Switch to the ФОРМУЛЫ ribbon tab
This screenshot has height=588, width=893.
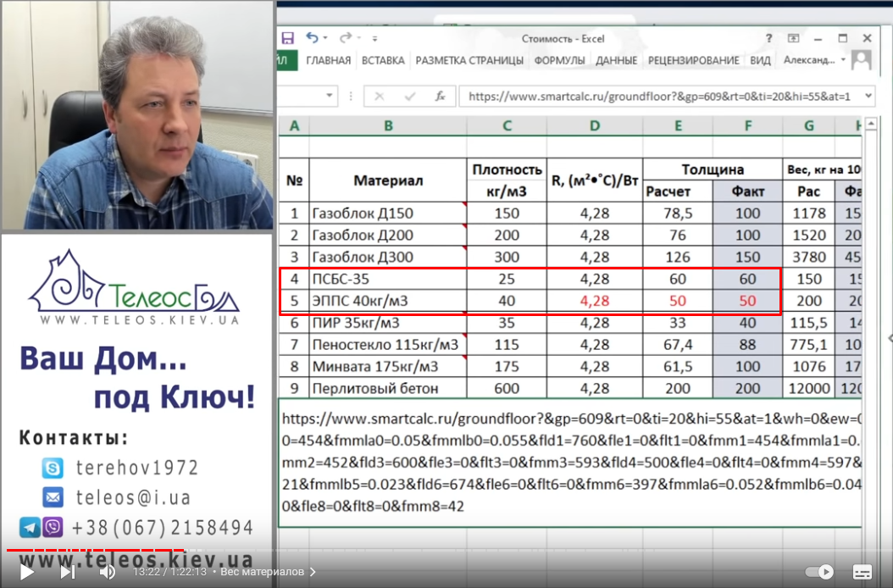[x=559, y=60]
